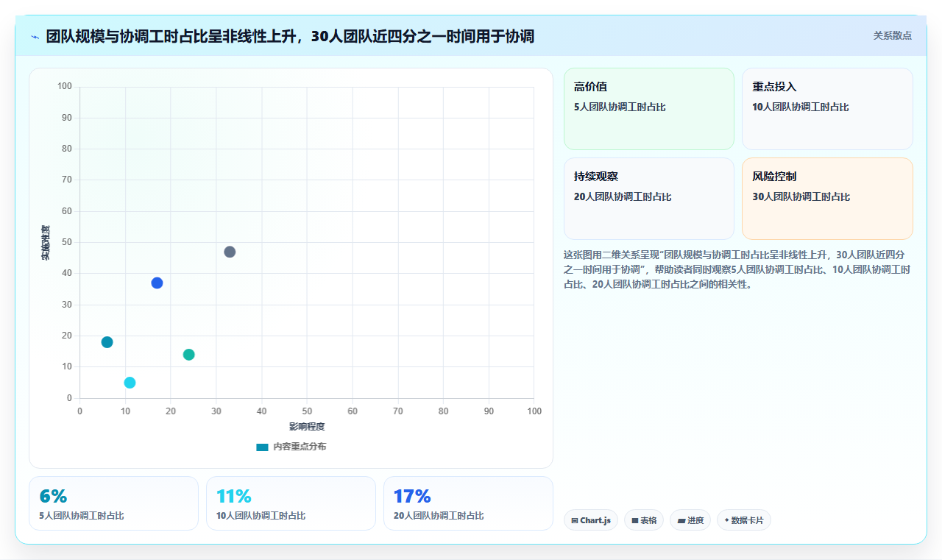Click the 17% stat value
Image resolution: width=942 pixels, height=560 pixels.
click(x=412, y=496)
